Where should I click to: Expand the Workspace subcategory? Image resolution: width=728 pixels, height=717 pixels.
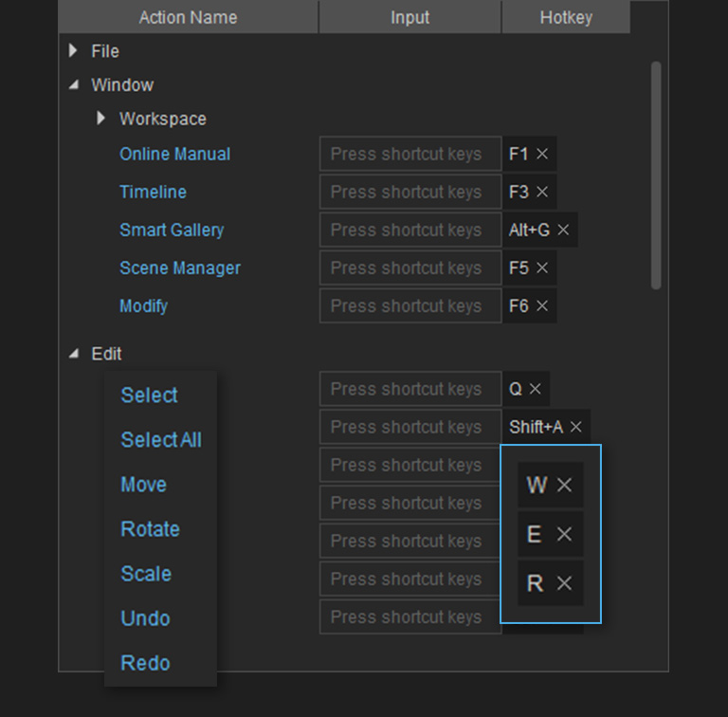[x=101, y=119]
